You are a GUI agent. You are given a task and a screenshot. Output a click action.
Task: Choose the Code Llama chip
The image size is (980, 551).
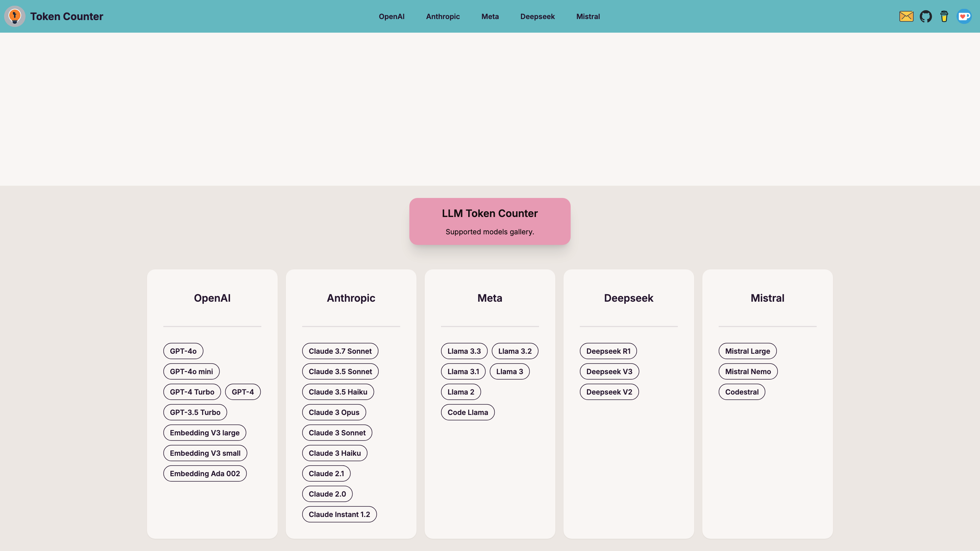[x=468, y=412]
